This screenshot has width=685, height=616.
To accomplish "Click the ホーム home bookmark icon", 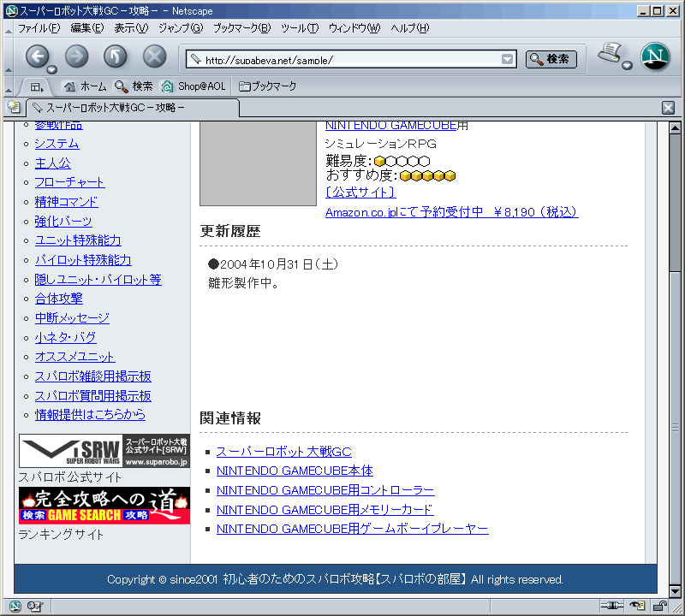I will (x=69, y=86).
